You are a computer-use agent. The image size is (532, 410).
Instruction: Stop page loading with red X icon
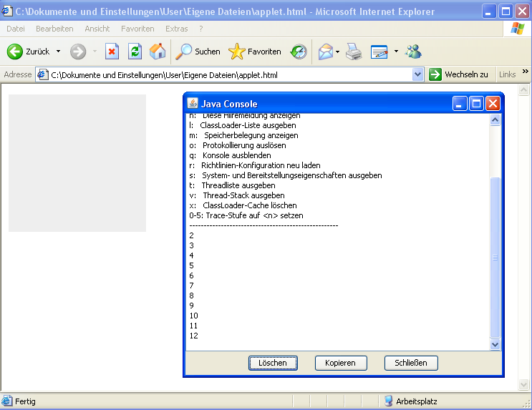(112, 52)
